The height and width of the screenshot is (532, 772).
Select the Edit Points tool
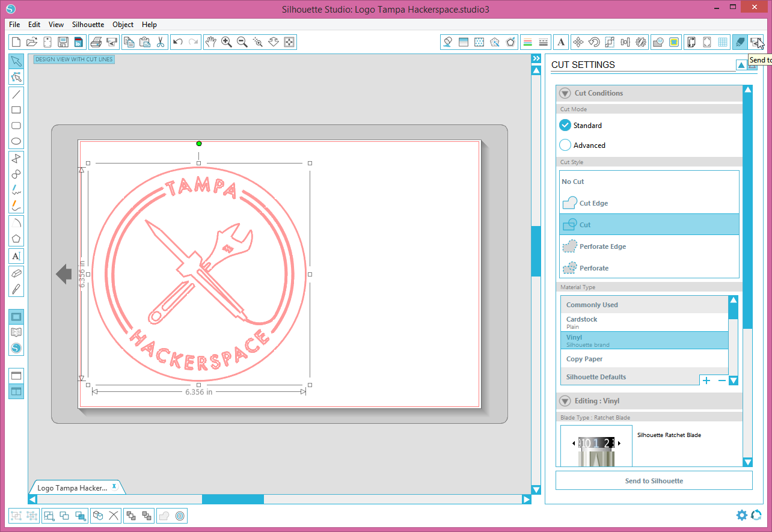[16, 77]
